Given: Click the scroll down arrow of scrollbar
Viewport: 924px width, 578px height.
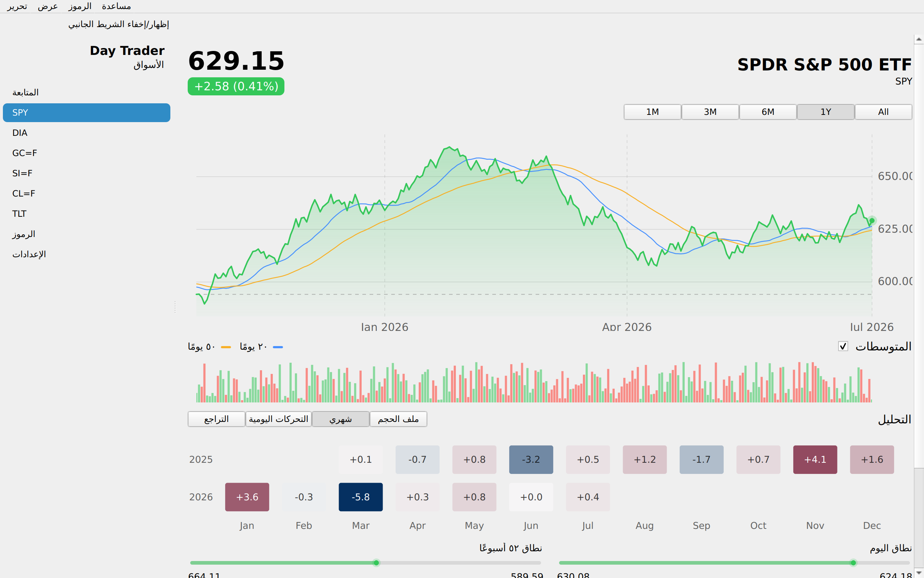Looking at the screenshot, I should (919, 573).
